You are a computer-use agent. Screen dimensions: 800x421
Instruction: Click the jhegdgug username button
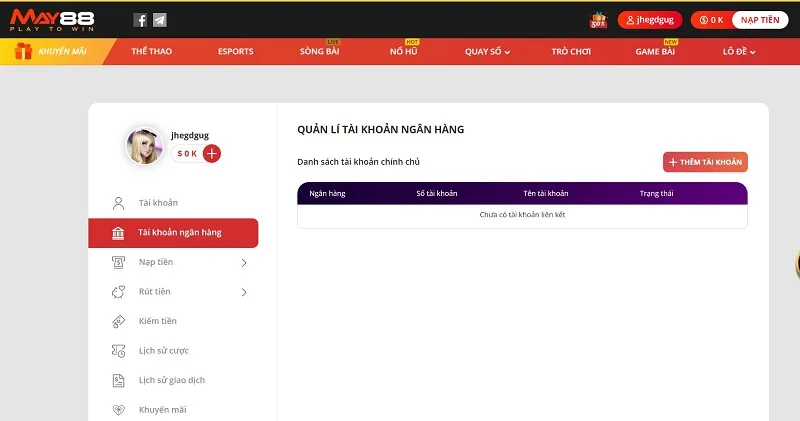[650, 20]
